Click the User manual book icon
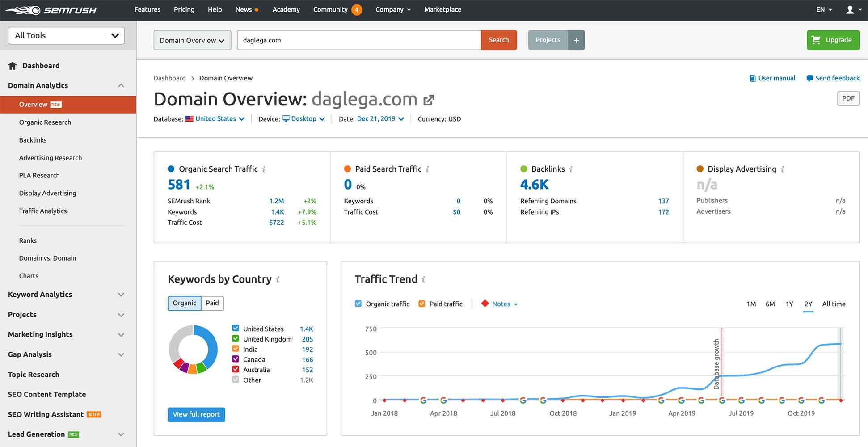The image size is (868, 447). 752,78
